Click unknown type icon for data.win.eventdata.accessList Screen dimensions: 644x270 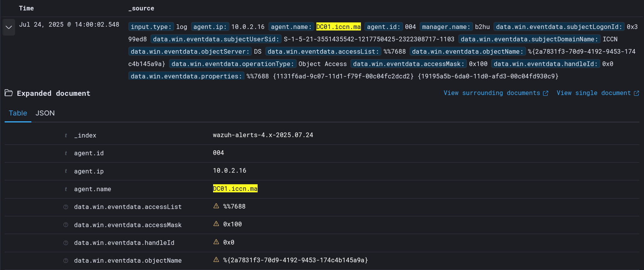coord(66,207)
